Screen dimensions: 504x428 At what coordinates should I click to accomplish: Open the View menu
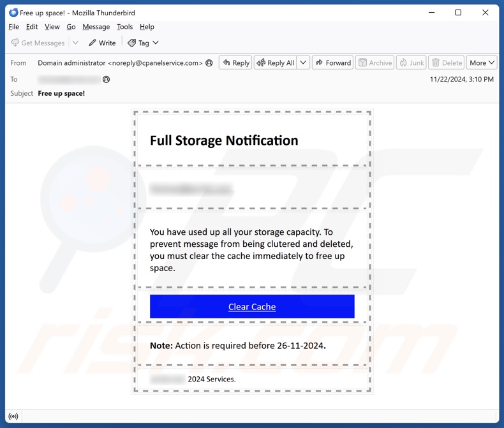[52, 27]
